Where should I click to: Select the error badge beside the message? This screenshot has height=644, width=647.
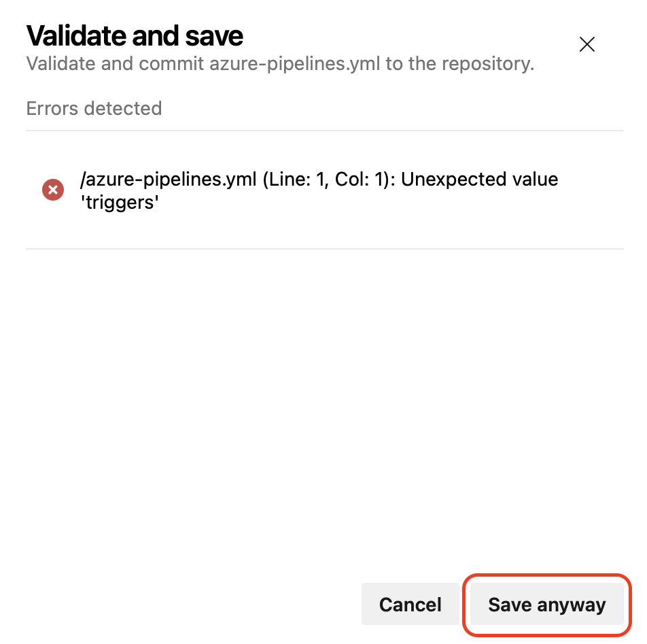[x=52, y=190]
